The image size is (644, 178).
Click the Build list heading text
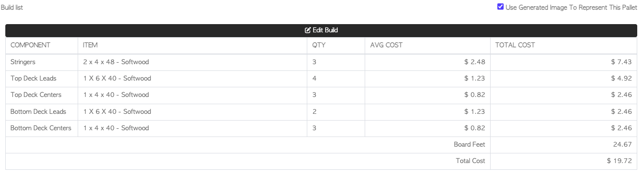click(12, 8)
